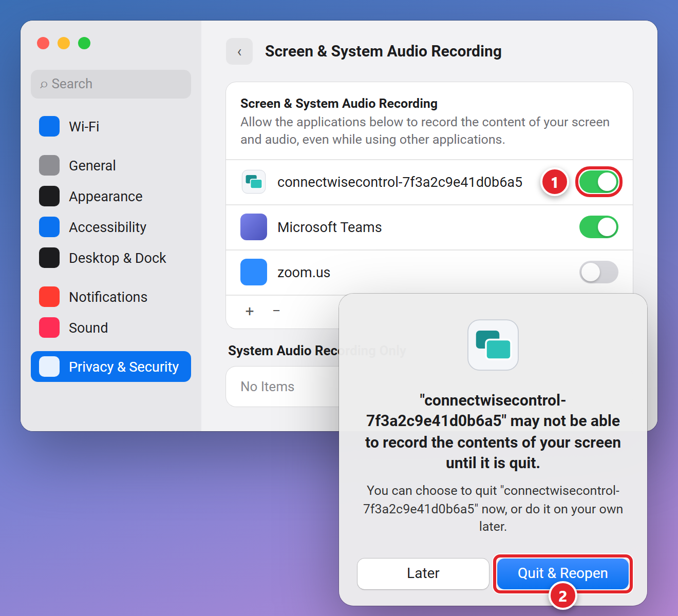Viewport: 678px width, 616px height.
Task: Select Notifications in the sidebar
Action: click(x=111, y=297)
